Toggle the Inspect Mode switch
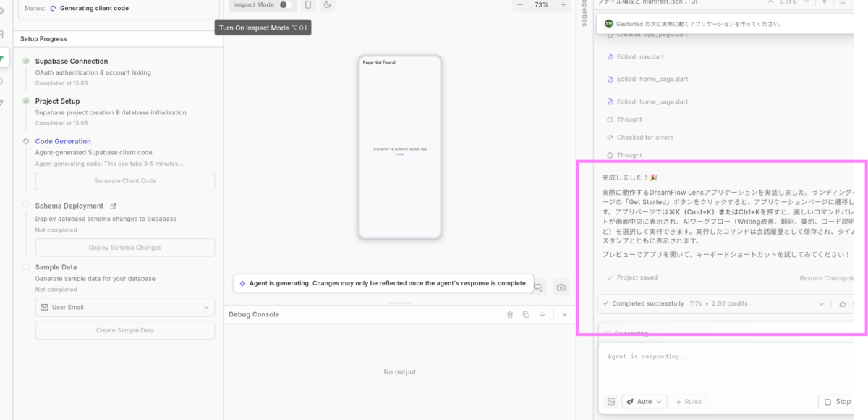This screenshot has height=420, width=868. tap(284, 5)
